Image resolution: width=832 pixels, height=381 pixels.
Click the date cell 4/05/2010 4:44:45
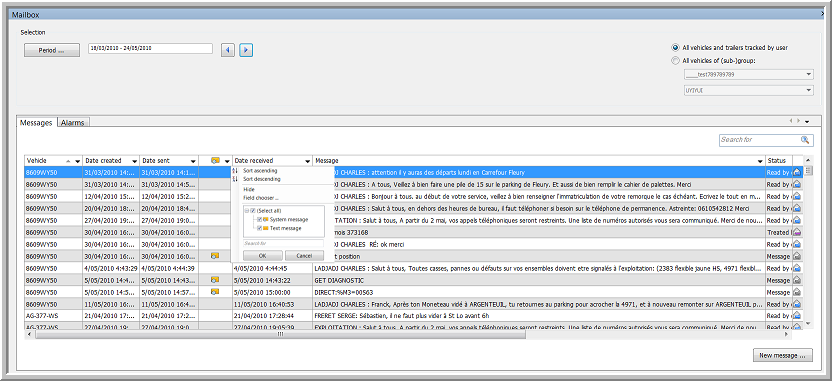[272, 268]
